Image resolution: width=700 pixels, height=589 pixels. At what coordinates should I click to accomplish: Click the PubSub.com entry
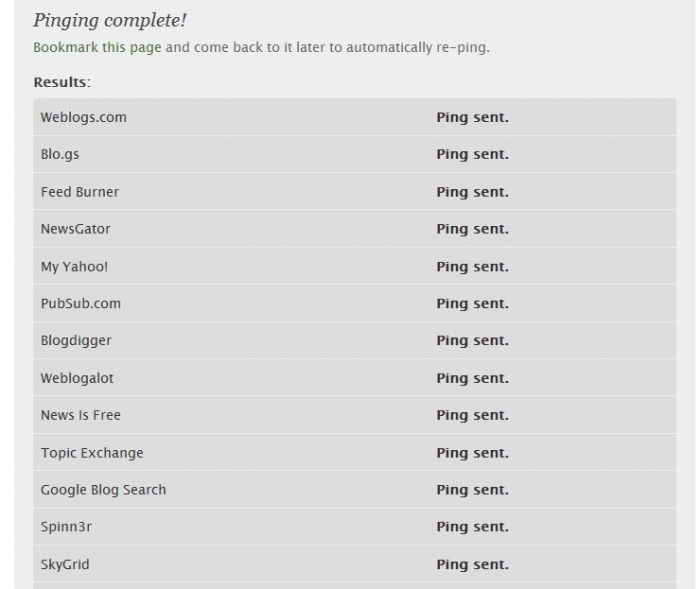pos(81,303)
